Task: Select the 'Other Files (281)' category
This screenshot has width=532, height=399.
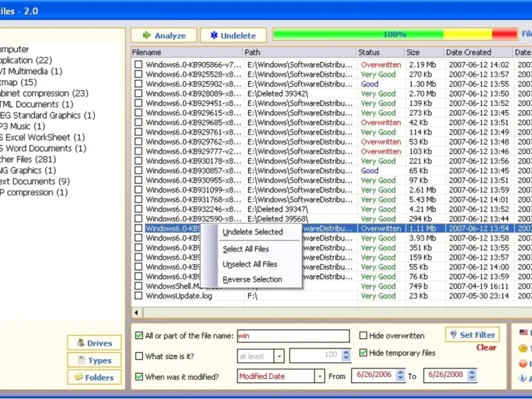Action: point(28,159)
